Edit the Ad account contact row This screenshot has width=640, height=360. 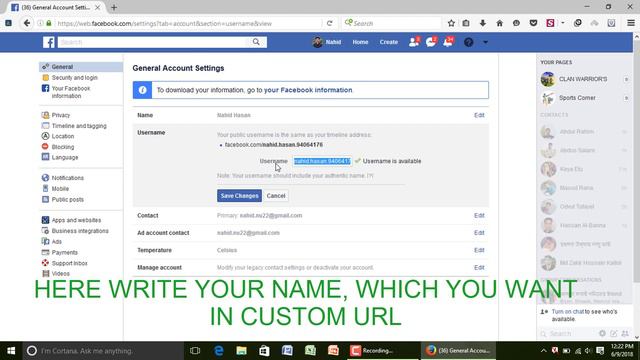click(x=479, y=233)
